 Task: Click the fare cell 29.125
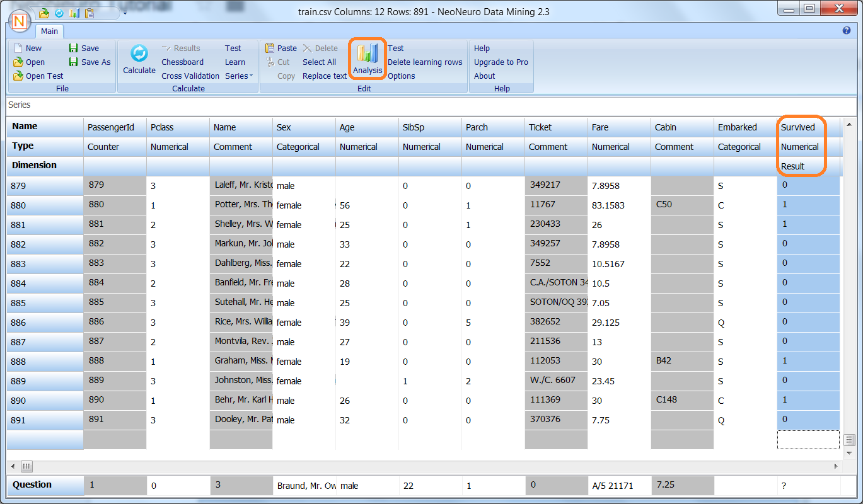(x=619, y=323)
